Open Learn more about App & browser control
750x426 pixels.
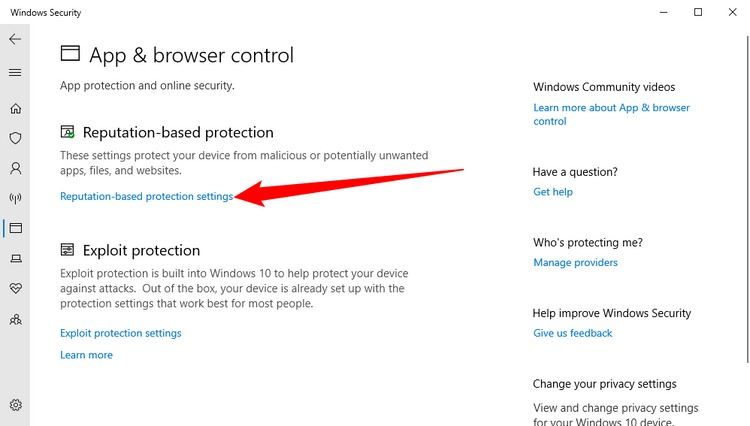pyautogui.click(x=611, y=114)
